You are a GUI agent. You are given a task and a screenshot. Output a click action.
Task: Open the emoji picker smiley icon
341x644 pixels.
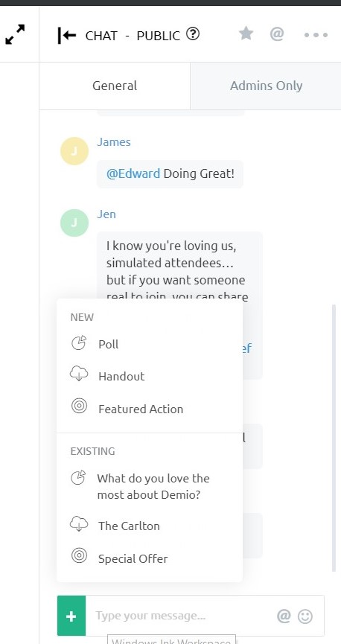coord(305,616)
